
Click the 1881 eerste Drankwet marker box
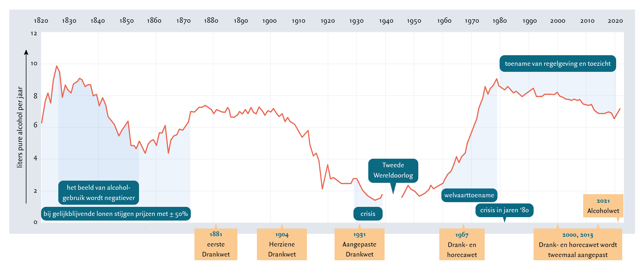[x=216, y=244]
